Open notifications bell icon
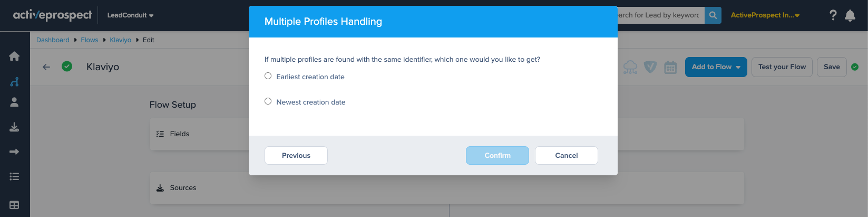The image size is (868, 217). pos(850,15)
